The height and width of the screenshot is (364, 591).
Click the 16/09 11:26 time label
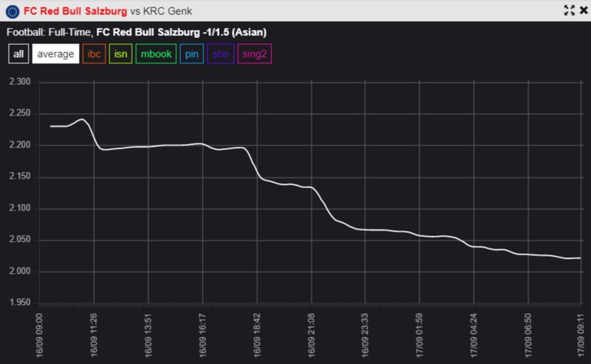pyautogui.click(x=94, y=335)
